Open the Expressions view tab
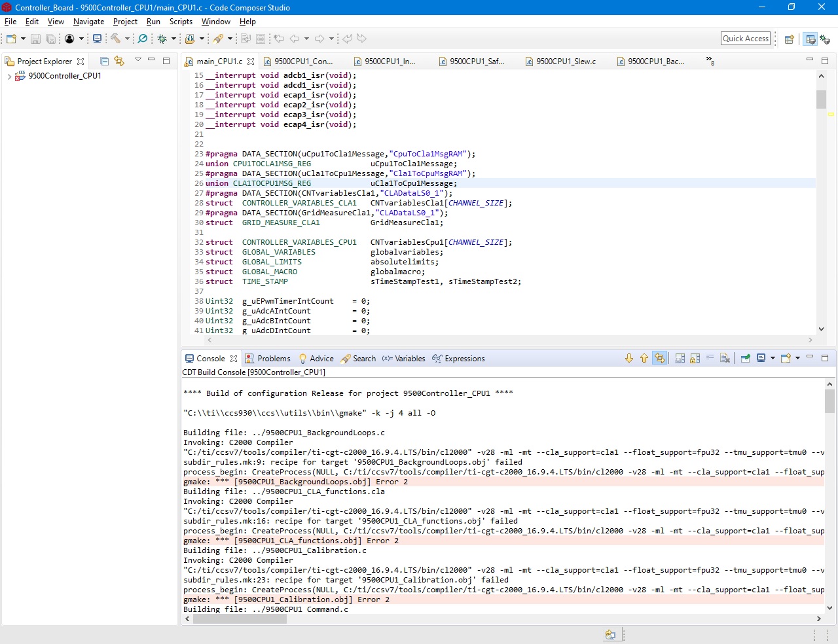Image resolution: width=838 pixels, height=644 pixels. (x=458, y=359)
